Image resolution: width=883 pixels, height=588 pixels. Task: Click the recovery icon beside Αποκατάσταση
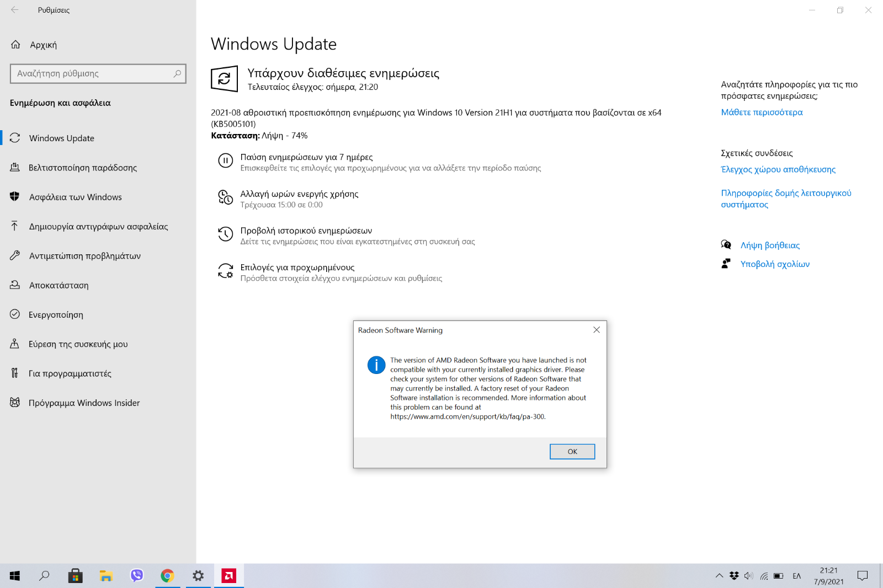click(x=15, y=285)
